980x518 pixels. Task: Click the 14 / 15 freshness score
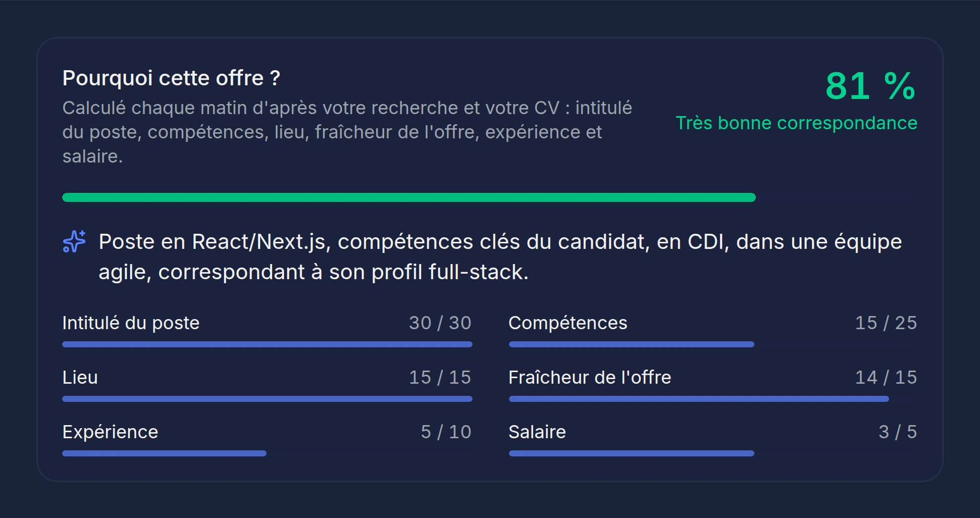[x=886, y=378]
